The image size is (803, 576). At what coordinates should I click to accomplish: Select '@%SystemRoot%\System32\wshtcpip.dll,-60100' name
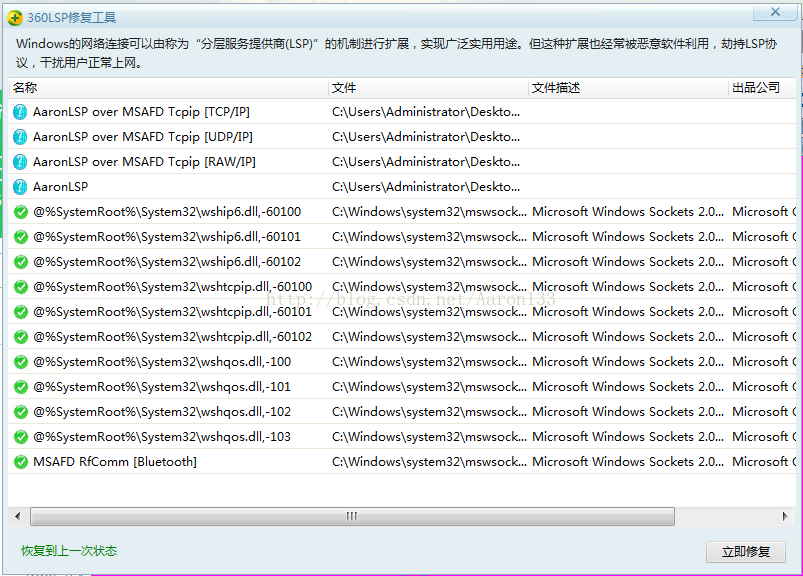point(173,287)
